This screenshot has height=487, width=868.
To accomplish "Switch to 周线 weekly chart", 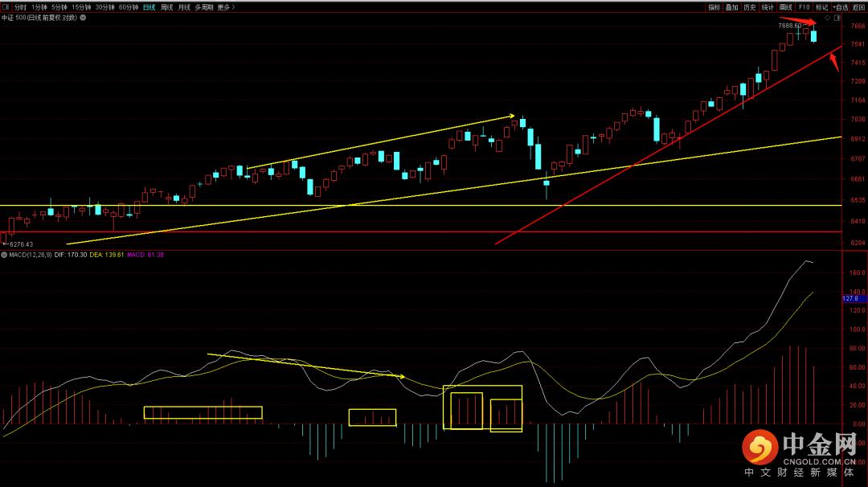I will pyautogui.click(x=166, y=7).
